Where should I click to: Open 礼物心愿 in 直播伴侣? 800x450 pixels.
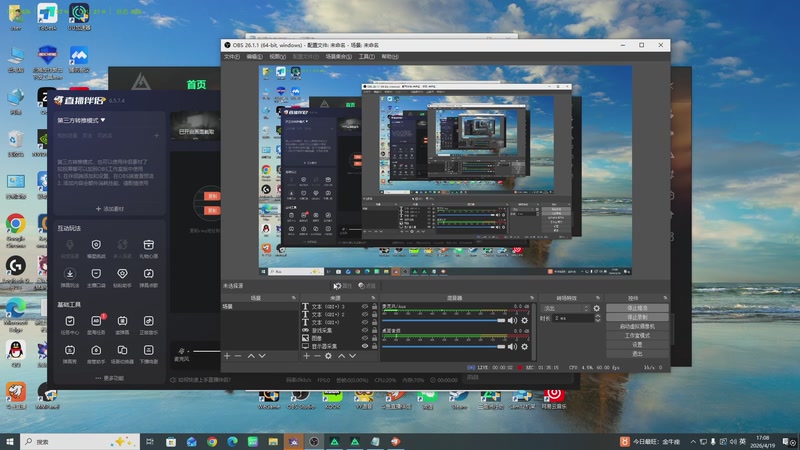[x=148, y=248]
